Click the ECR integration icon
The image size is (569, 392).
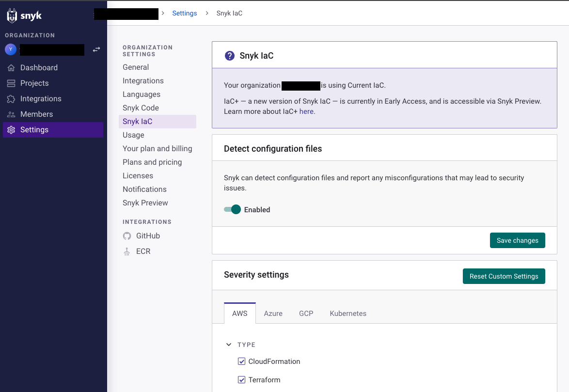pyautogui.click(x=126, y=251)
